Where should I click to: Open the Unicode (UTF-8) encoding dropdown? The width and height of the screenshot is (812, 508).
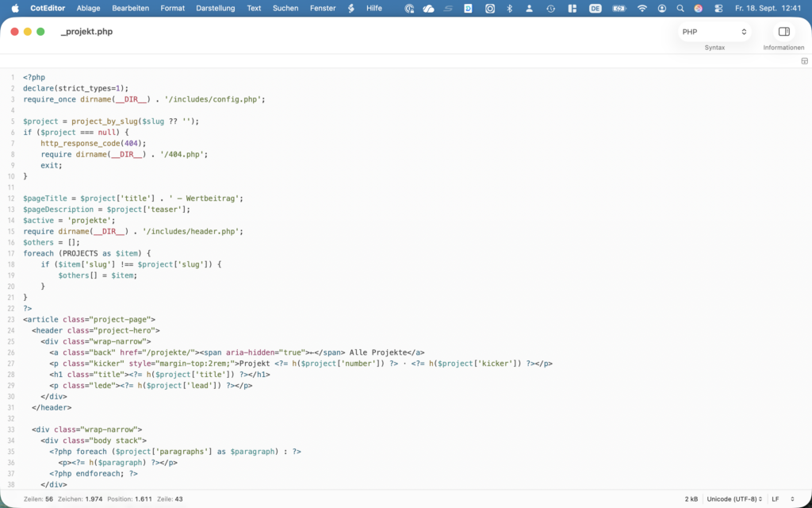coord(734,499)
